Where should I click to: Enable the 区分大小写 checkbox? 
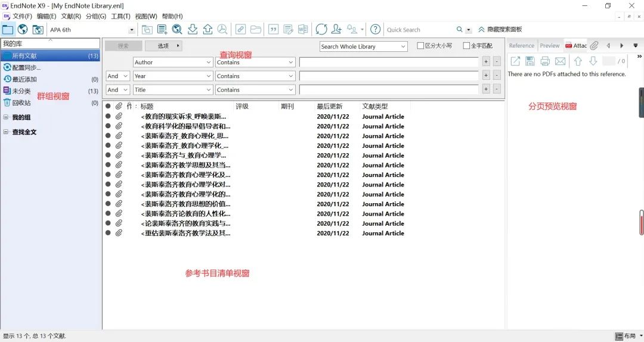tap(420, 46)
